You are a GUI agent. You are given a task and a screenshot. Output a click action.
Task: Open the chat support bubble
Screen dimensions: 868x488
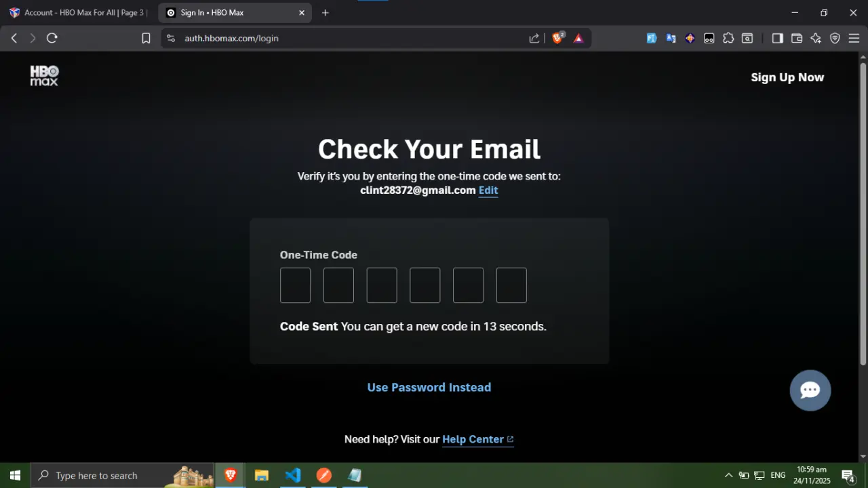tap(810, 390)
